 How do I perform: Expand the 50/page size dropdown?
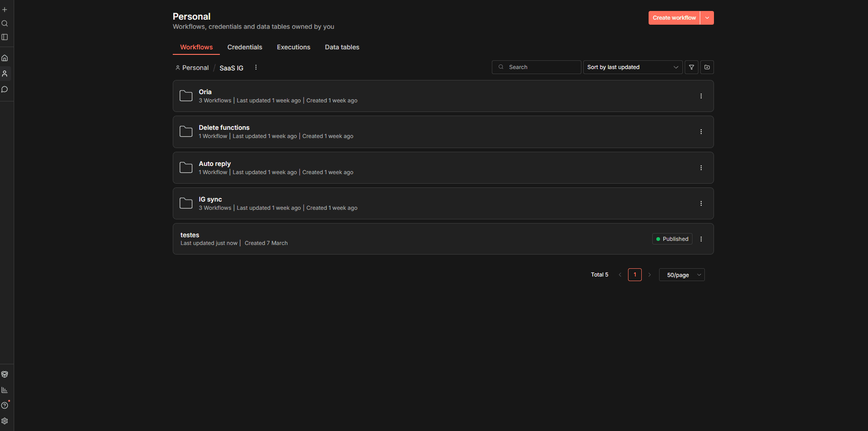[682, 275]
